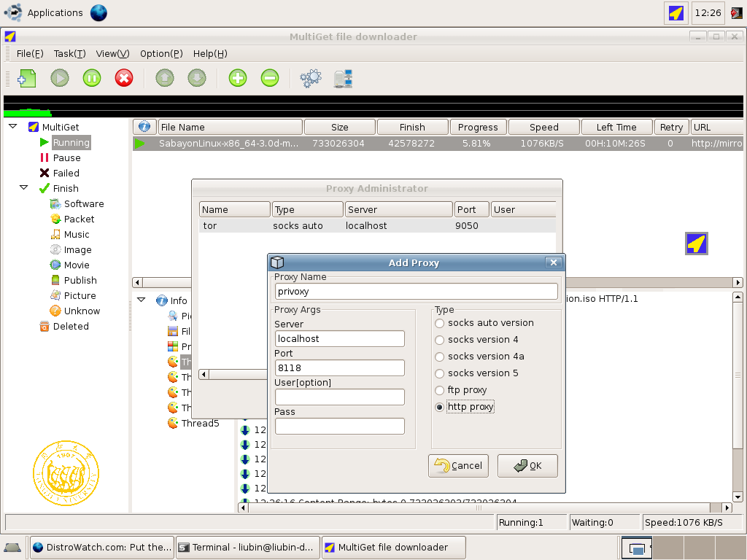Collapse the Finish tree node
The width and height of the screenshot is (747, 560).
click(x=24, y=187)
